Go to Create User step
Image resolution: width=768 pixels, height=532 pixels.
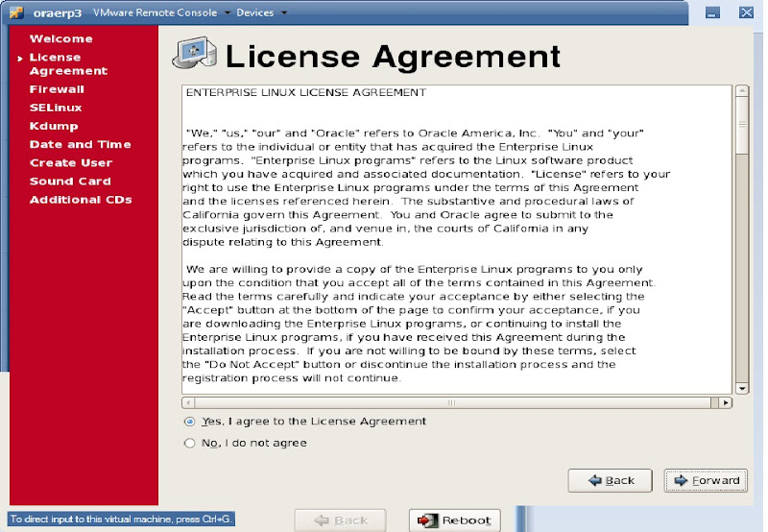click(x=70, y=162)
